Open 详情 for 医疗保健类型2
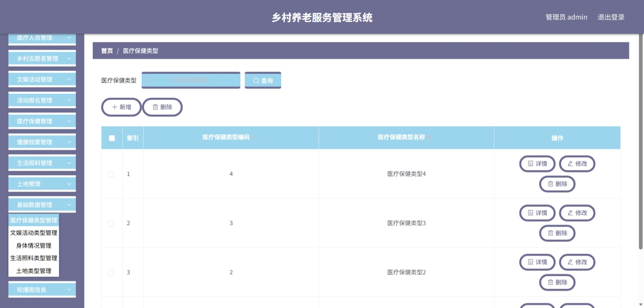The height and width of the screenshot is (308, 644). click(x=537, y=262)
